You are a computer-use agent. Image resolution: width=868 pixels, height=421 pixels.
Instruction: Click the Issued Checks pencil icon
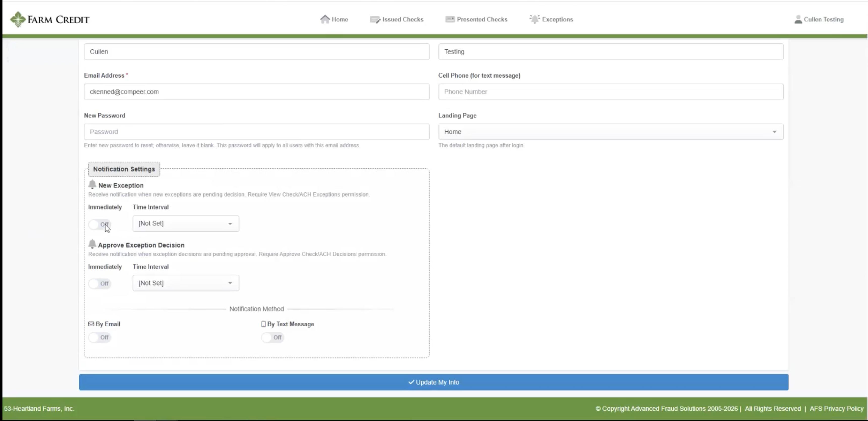click(x=375, y=19)
